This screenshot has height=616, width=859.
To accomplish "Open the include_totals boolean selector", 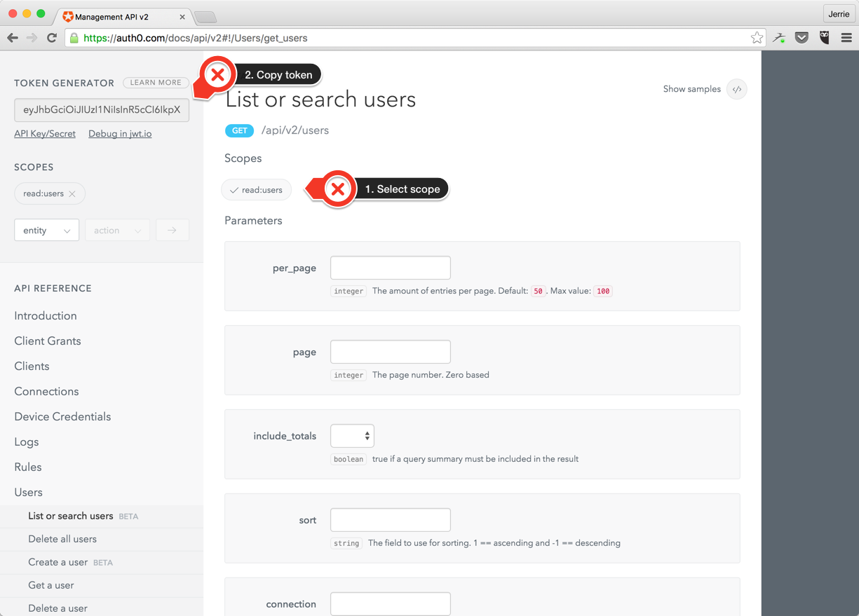I will 351,435.
